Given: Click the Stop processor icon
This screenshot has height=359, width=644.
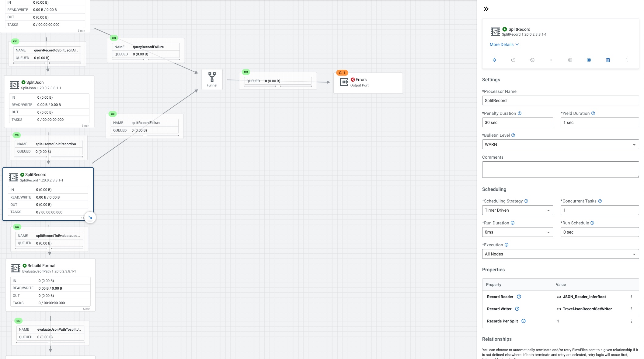Looking at the screenshot, I should (x=589, y=60).
